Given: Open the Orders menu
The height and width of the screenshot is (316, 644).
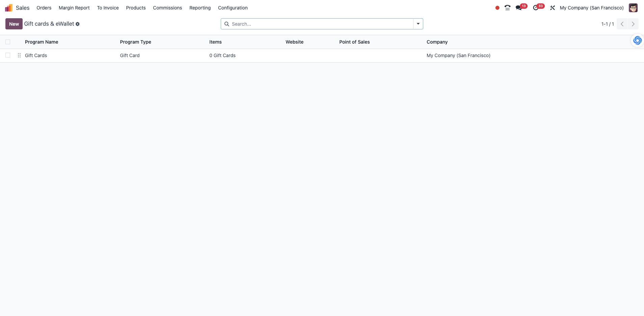Looking at the screenshot, I should [44, 8].
